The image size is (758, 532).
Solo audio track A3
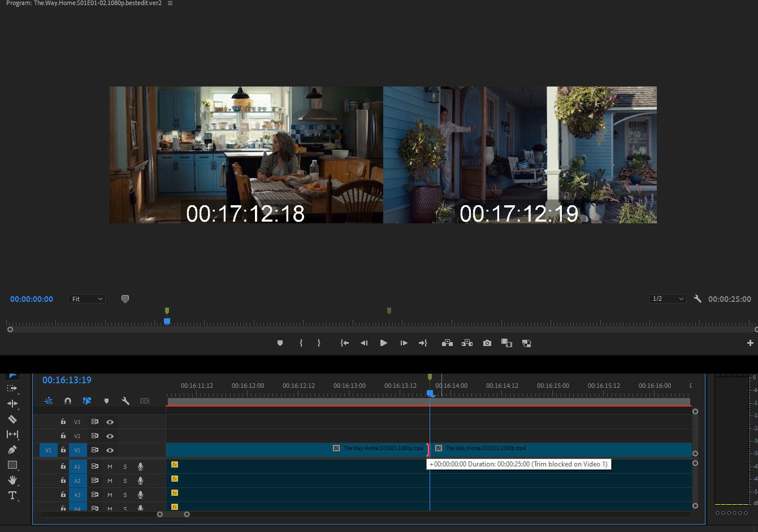pyautogui.click(x=125, y=495)
